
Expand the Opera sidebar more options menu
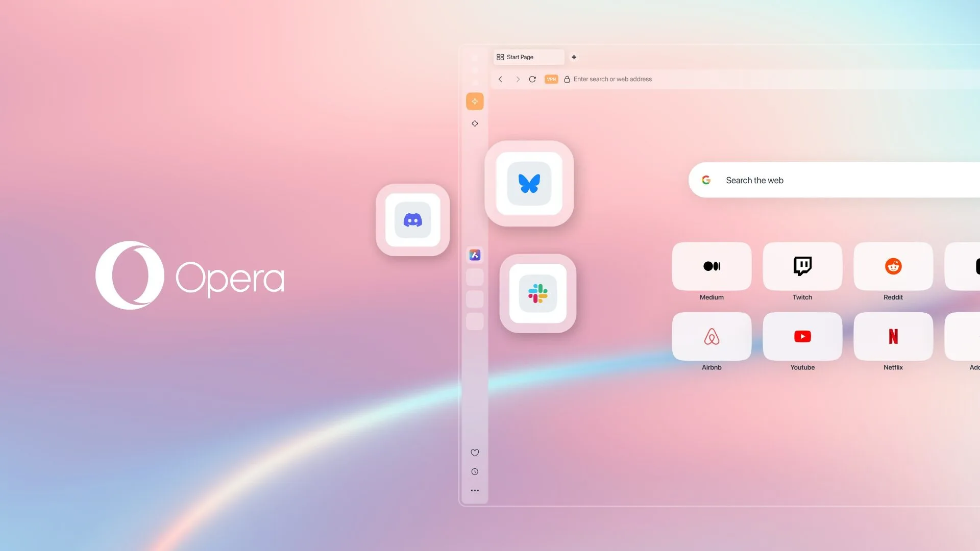475,490
